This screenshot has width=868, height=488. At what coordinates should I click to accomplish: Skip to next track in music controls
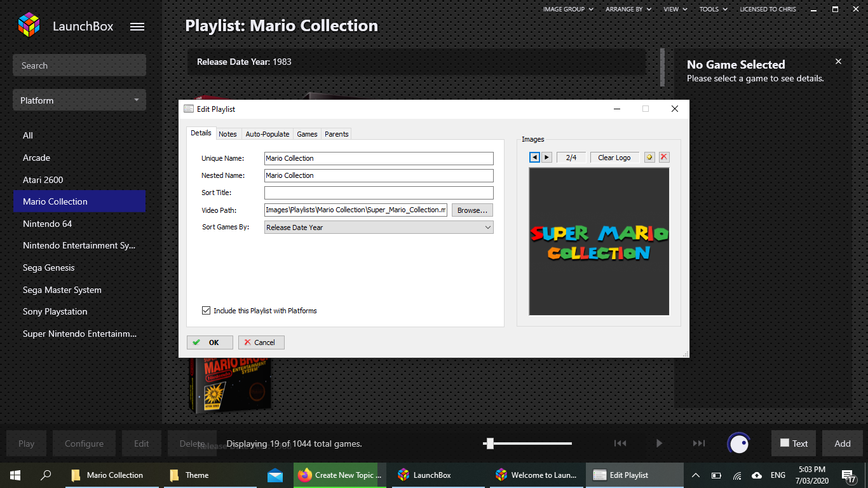click(699, 444)
